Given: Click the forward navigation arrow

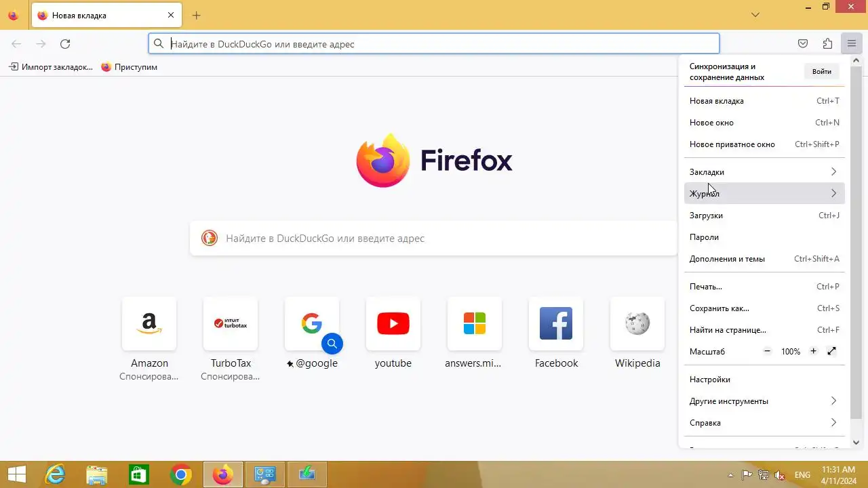Looking at the screenshot, I should [41, 44].
